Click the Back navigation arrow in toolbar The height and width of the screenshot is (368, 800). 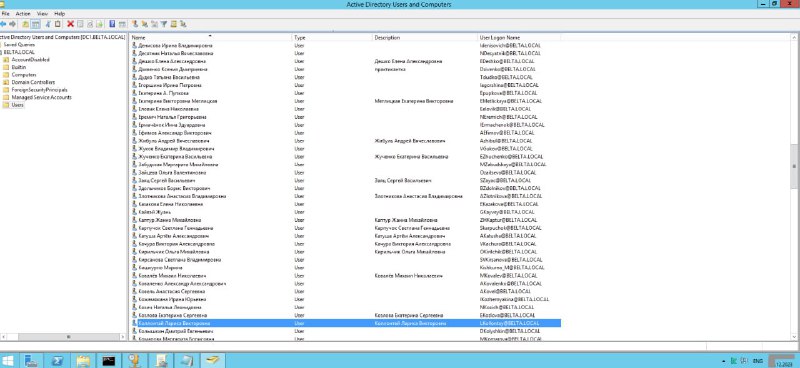click(3, 24)
